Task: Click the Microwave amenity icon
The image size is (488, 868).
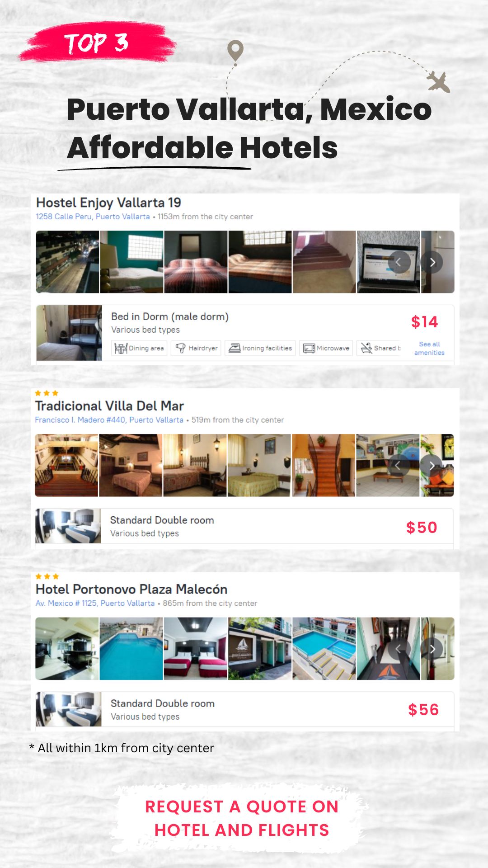Action: pyautogui.click(x=309, y=348)
